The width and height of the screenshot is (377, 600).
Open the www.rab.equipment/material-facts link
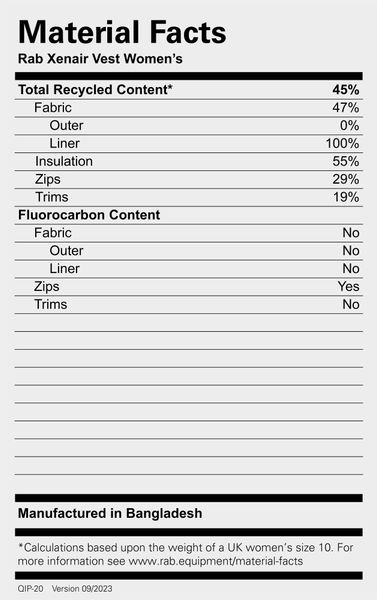click(215, 561)
